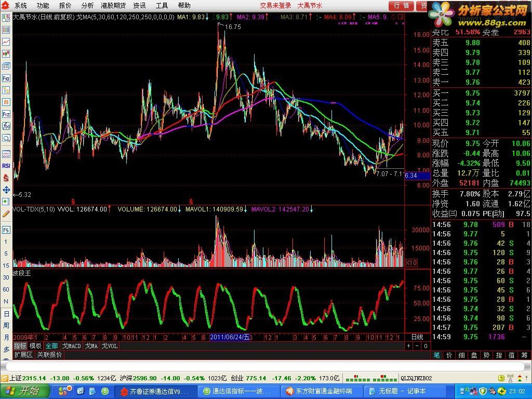Screen dimensions: 532x399
Task: Open the 功能 menu
Action: (x=43, y=5)
